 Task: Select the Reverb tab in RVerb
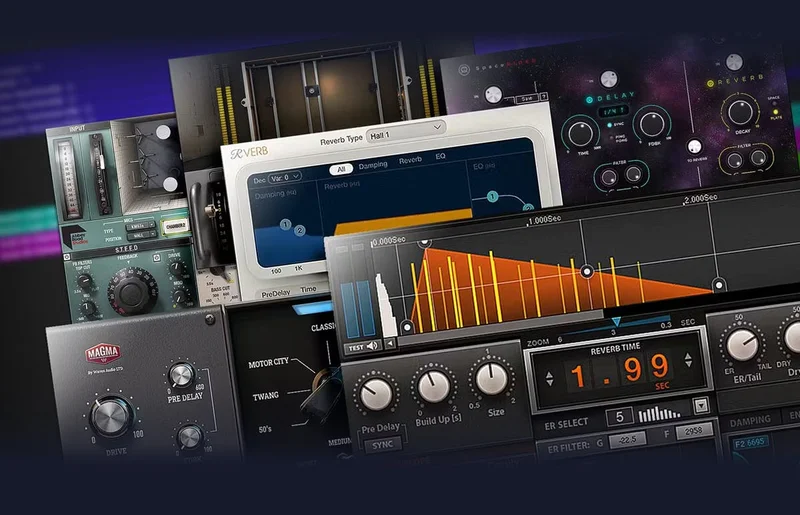pos(410,160)
